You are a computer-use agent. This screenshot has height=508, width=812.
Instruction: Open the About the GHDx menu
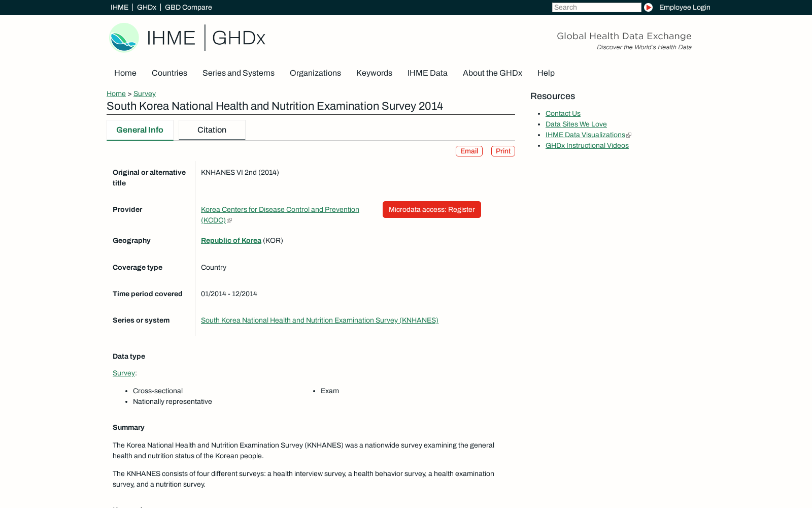point(492,73)
